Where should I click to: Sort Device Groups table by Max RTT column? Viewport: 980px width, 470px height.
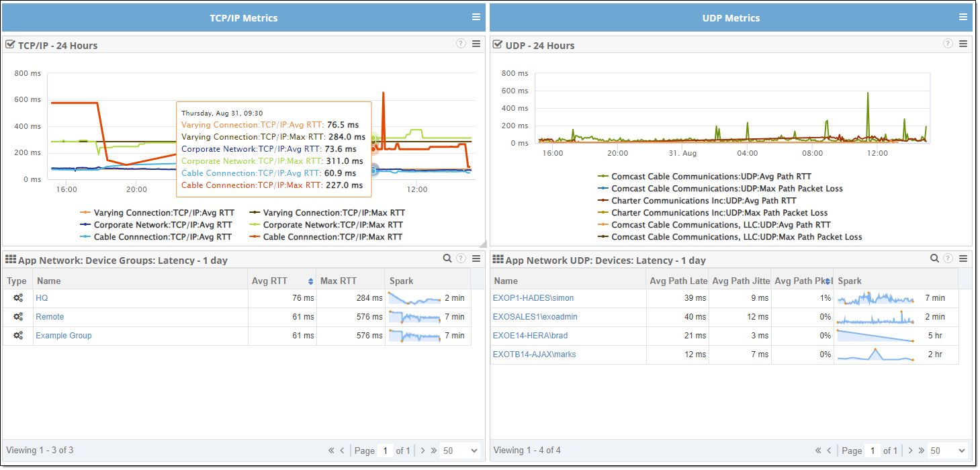pyautogui.click(x=351, y=281)
